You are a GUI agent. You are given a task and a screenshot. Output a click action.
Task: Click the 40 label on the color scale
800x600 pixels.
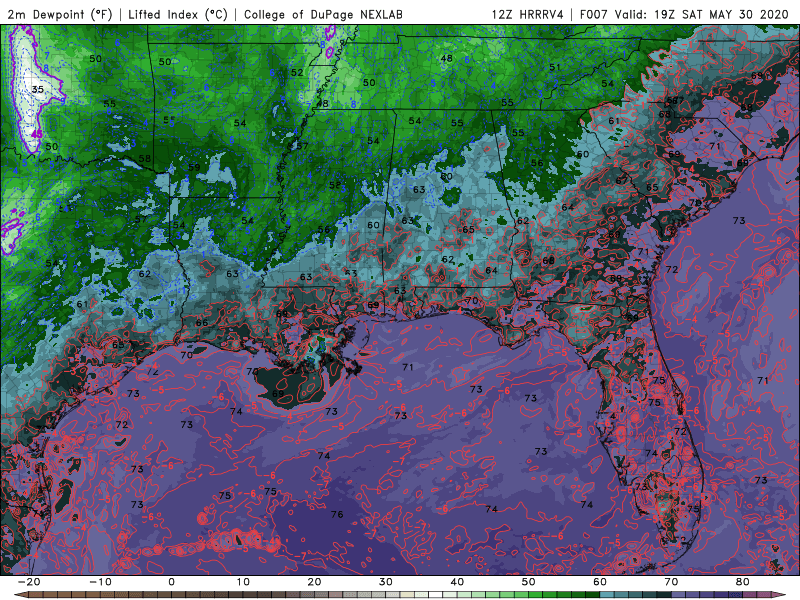pos(457,582)
